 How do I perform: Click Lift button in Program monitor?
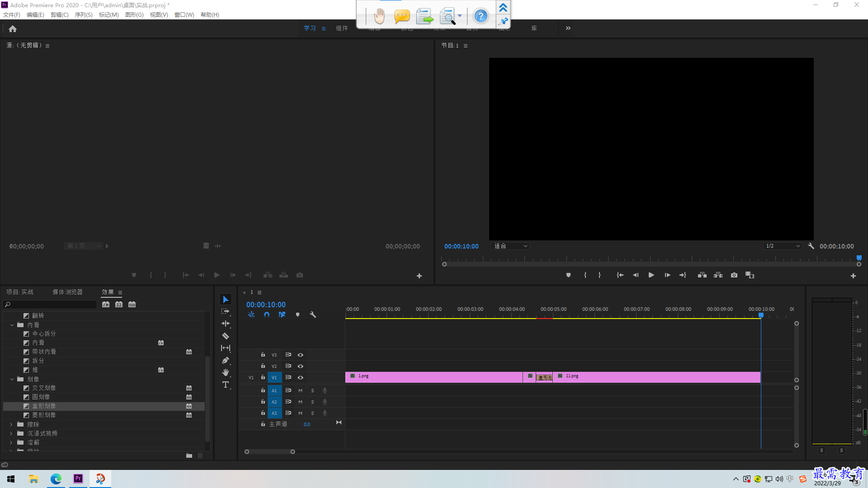point(702,275)
